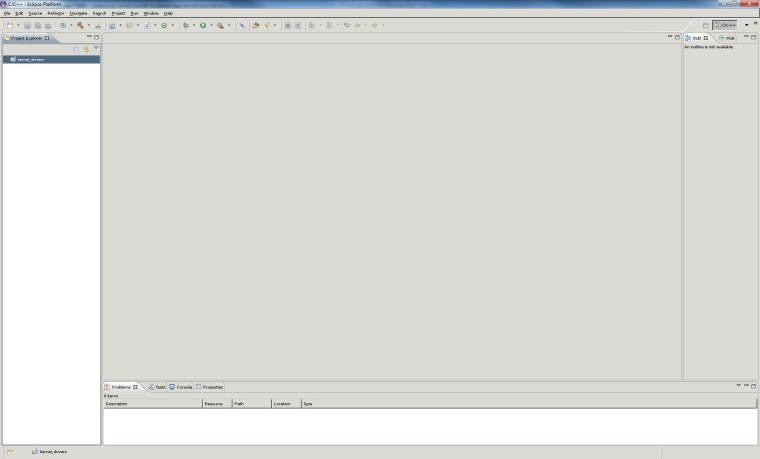Screen dimensions: 760x459
Task: Select the C/C++ perspective button
Action: pos(725,25)
